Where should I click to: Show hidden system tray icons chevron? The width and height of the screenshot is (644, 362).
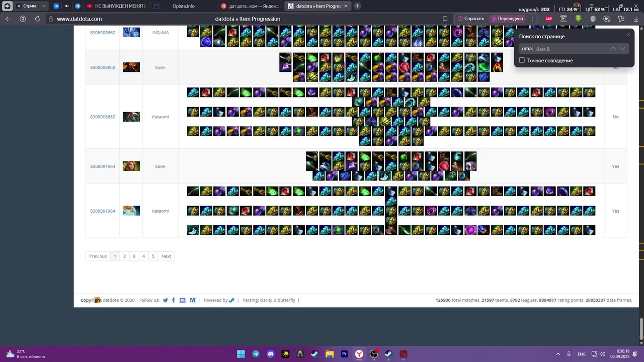(x=557, y=354)
